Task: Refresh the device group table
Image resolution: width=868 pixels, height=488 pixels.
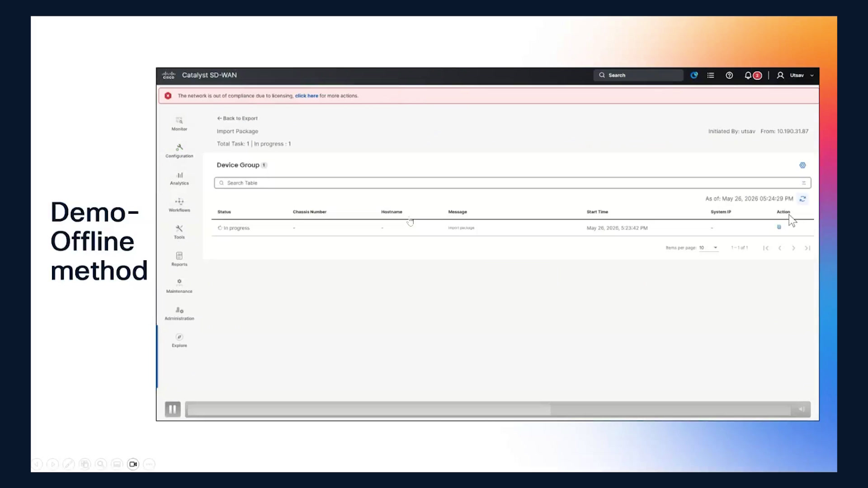Action: click(x=802, y=199)
